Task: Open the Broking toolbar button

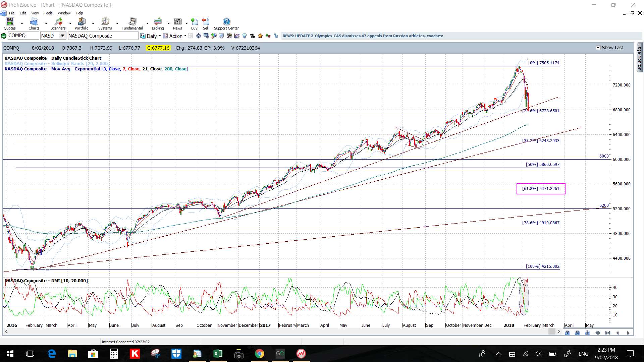Action: tap(158, 24)
